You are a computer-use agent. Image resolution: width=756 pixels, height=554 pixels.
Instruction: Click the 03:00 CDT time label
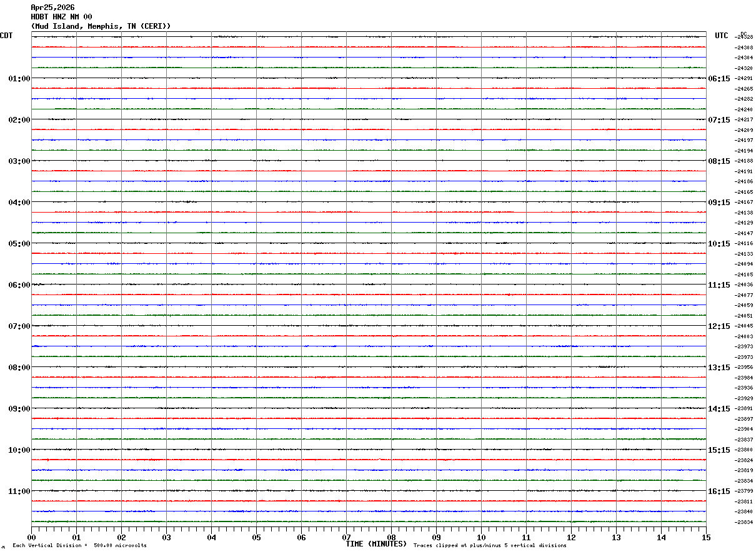[x=19, y=161]
